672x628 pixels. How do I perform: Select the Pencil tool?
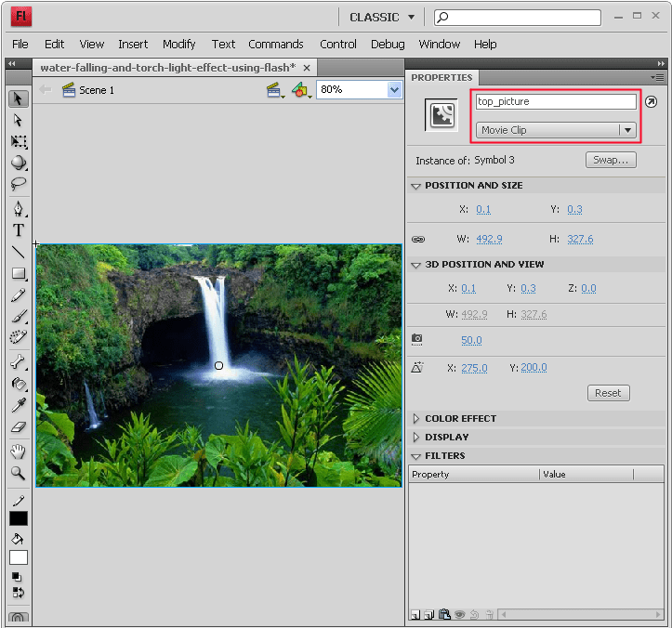[x=19, y=295]
